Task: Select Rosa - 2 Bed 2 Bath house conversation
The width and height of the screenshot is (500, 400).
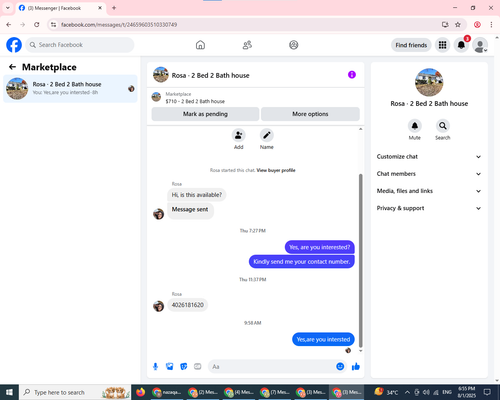Action: (x=70, y=89)
